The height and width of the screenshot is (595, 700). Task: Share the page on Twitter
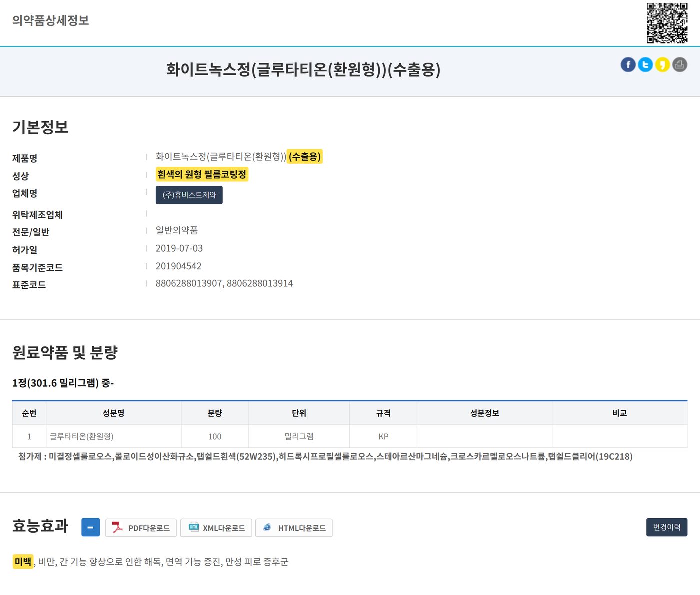tap(645, 64)
